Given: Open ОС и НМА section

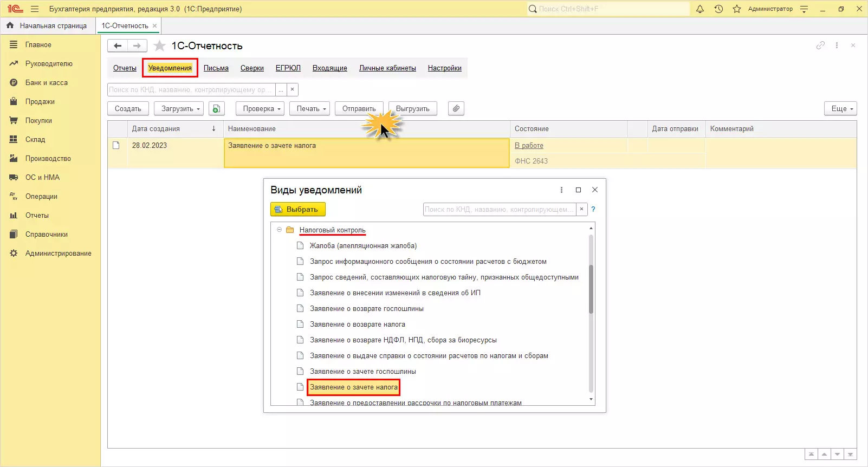Looking at the screenshot, I should tap(42, 178).
